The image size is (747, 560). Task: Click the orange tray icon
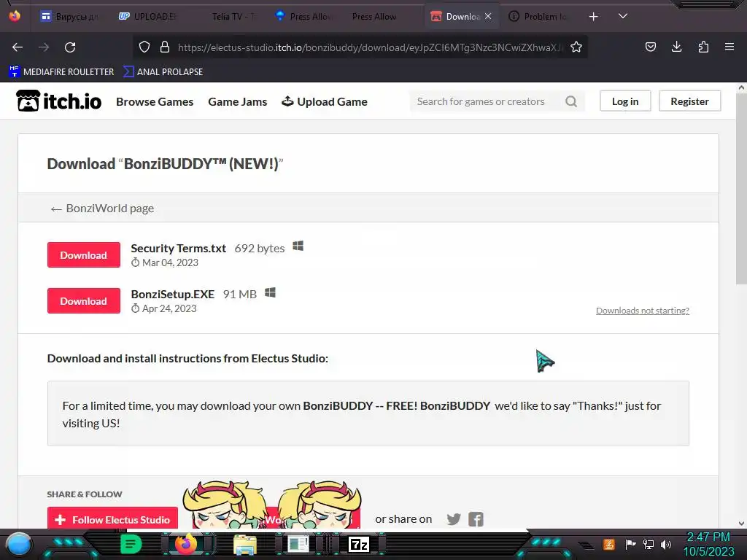click(x=609, y=544)
